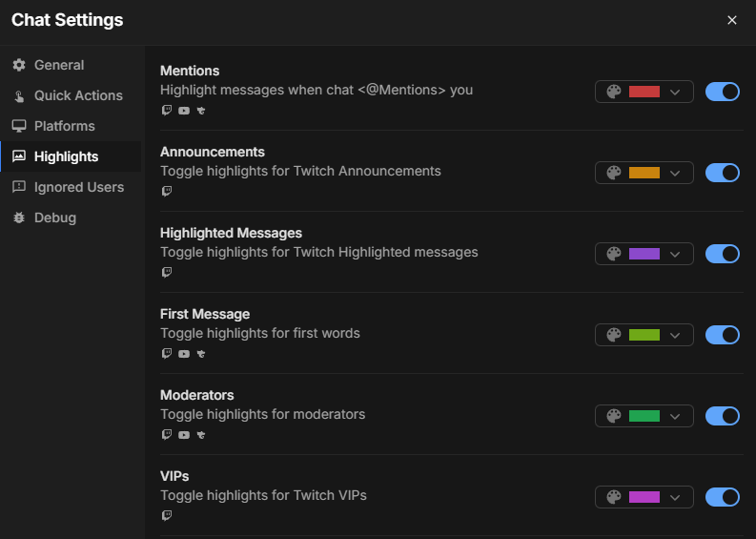Click the Twitch icon under Announcements
Image resolution: width=756 pixels, height=539 pixels.
point(166,192)
